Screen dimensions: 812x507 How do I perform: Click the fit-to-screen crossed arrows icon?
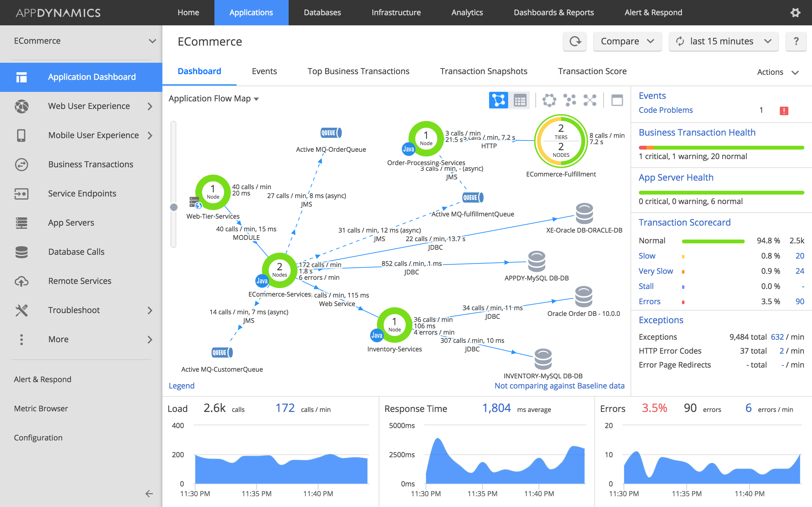[x=590, y=100]
